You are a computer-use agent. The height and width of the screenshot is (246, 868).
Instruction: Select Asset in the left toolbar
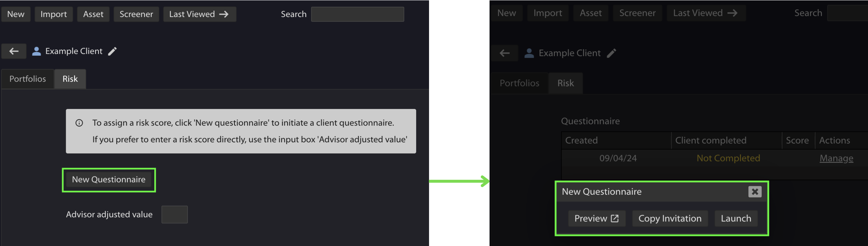[x=93, y=14]
